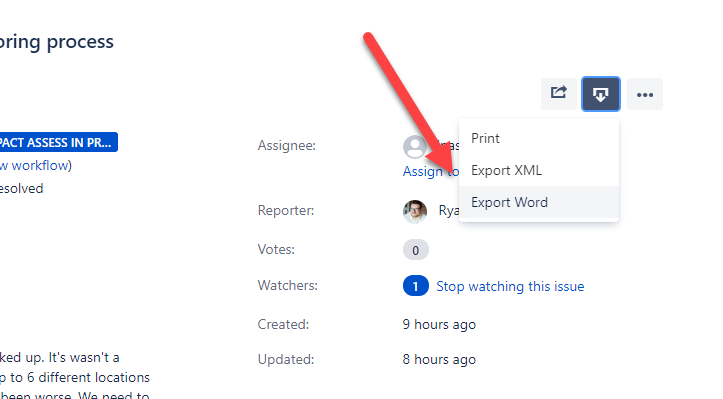The image size is (723, 399).
Task: Click the Assignee field label
Action: (x=286, y=146)
